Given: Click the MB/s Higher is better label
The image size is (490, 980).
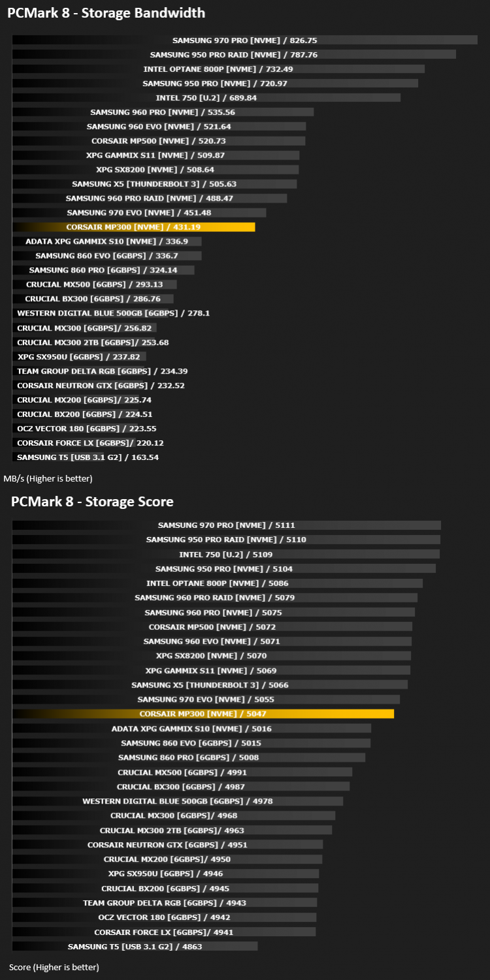Looking at the screenshot, I should (48, 478).
